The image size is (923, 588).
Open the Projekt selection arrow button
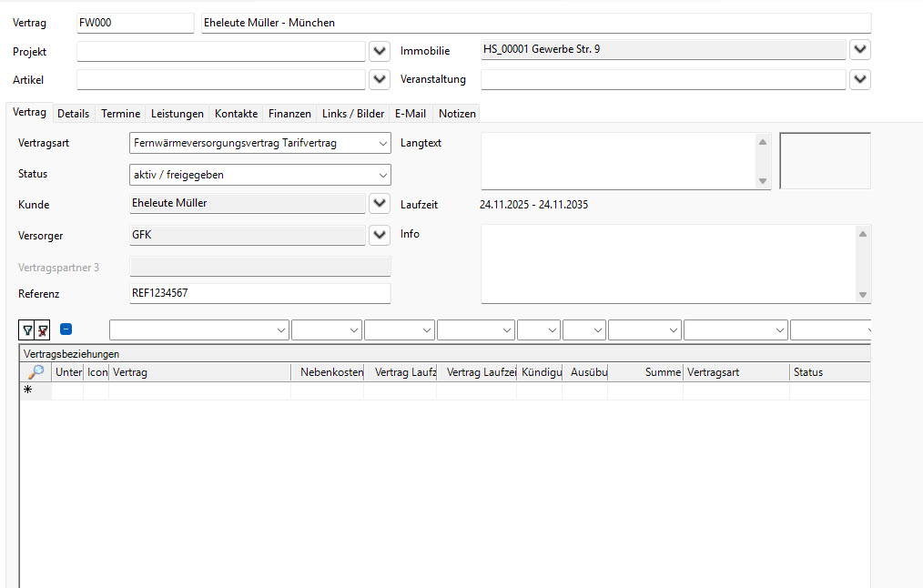click(x=380, y=50)
